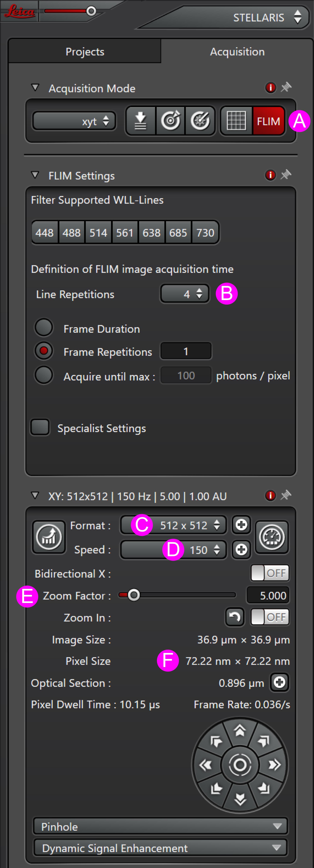
Task: Click the Zoom Factor slider handle
Action: 134,595
